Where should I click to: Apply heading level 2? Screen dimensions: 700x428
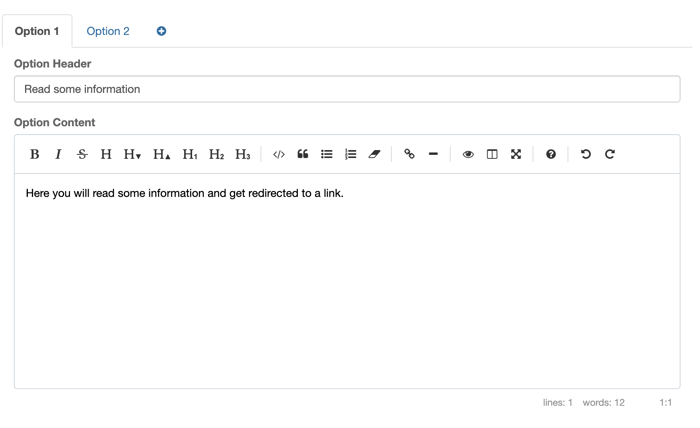(x=216, y=154)
